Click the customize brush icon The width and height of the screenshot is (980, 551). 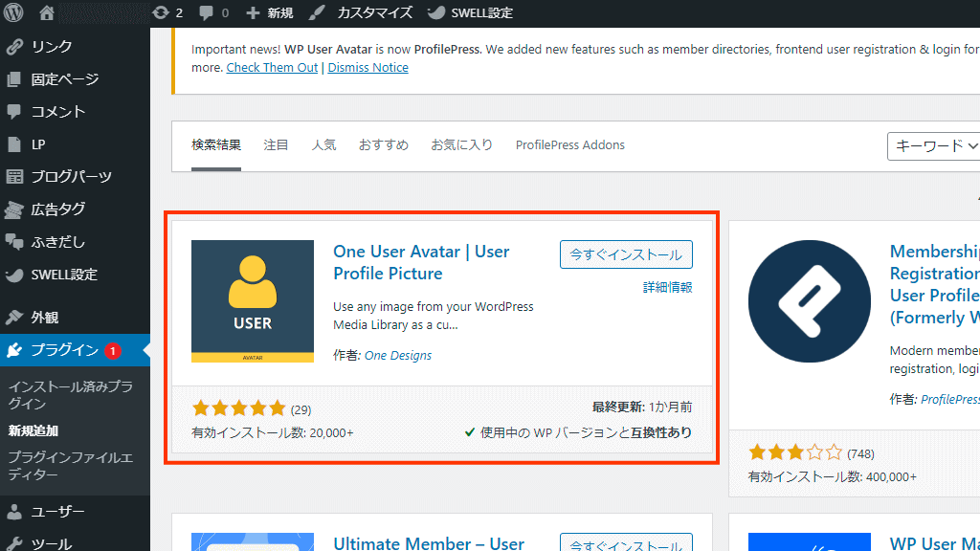pos(317,12)
